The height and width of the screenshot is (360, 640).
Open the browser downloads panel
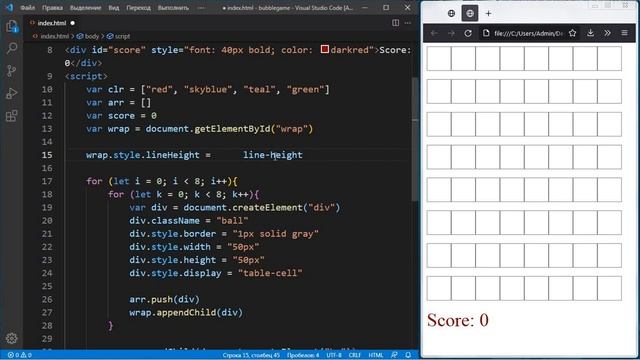point(590,33)
